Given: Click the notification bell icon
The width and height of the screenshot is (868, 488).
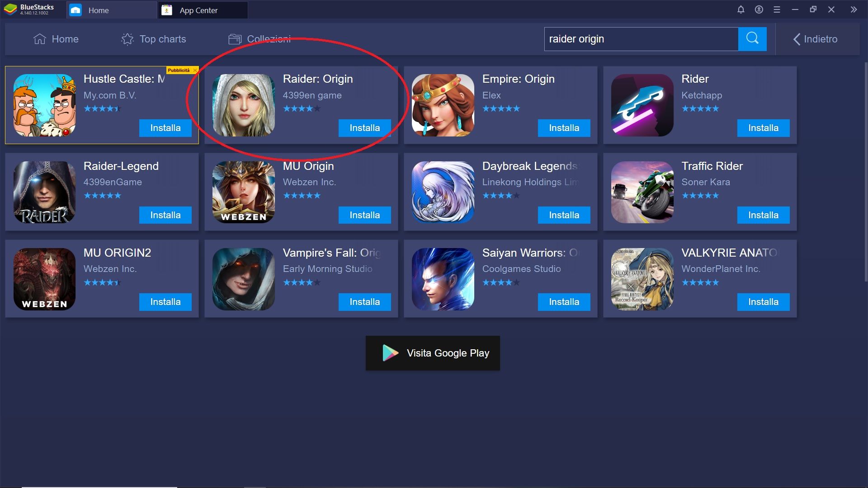Looking at the screenshot, I should (741, 9).
